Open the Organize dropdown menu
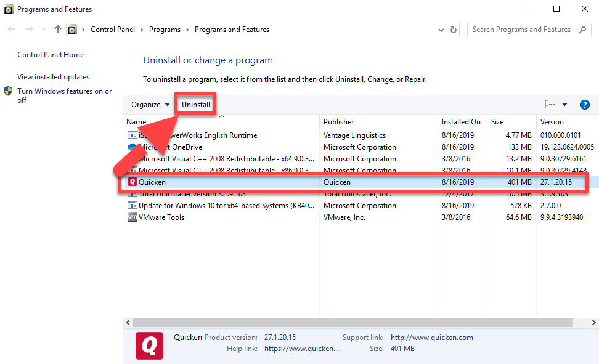Viewport: 599px width, 364px height. click(150, 105)
